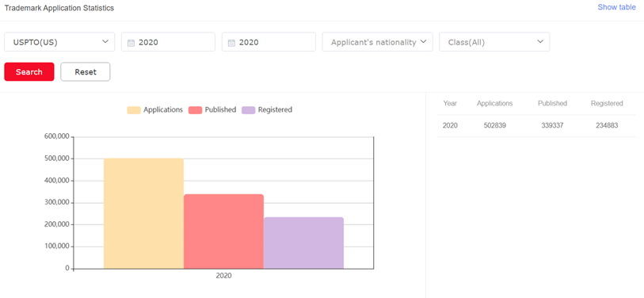Click the Reset button

pyautogui.click(x=86, y=72)
